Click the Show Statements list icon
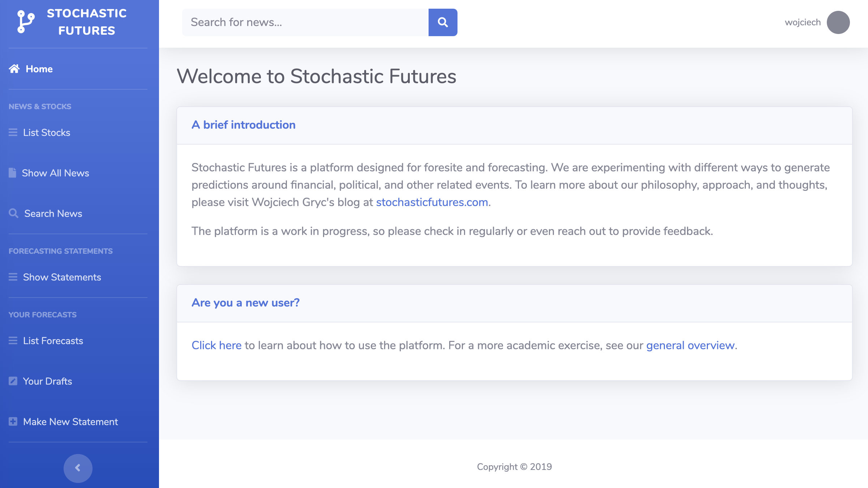This screenshot has height=488, width=868. point(13,277)
